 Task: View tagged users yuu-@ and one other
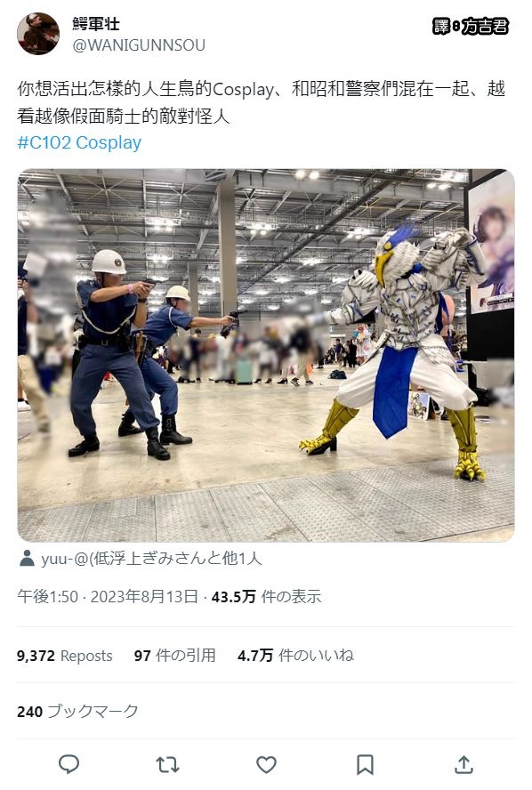(x=151, y=558)
